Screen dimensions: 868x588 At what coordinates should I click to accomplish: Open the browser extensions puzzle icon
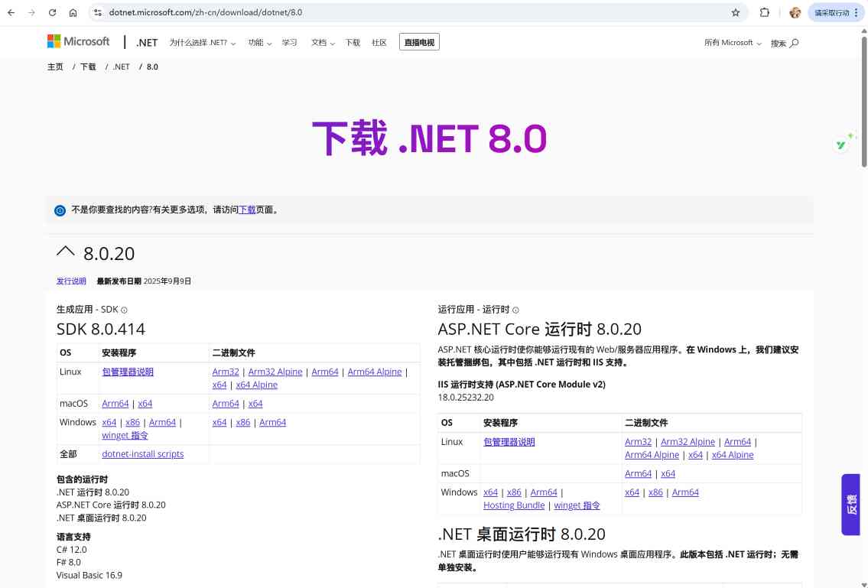(x=764, y=13)
